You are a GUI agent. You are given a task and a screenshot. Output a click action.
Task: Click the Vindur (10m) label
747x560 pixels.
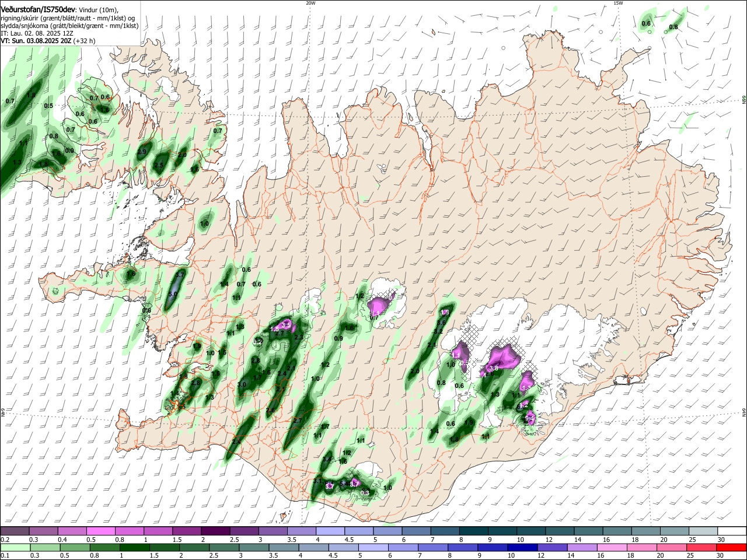(98, 10)
